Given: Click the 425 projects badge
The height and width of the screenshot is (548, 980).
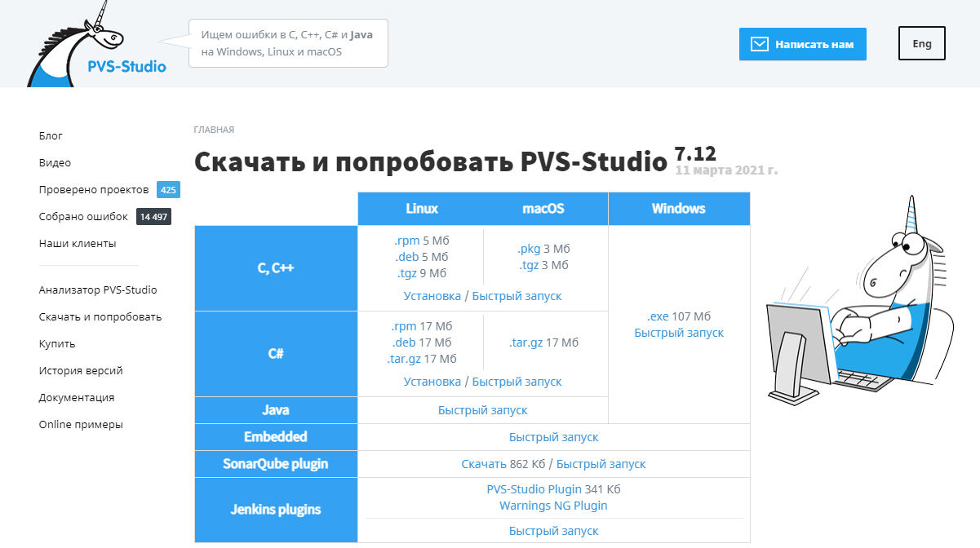Looking at the screenshot, I should 168,190.
